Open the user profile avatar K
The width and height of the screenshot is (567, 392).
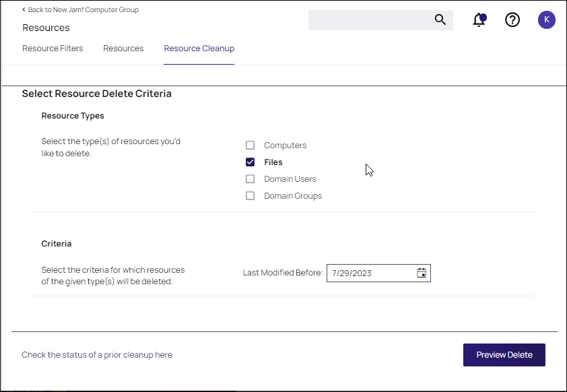546,20
